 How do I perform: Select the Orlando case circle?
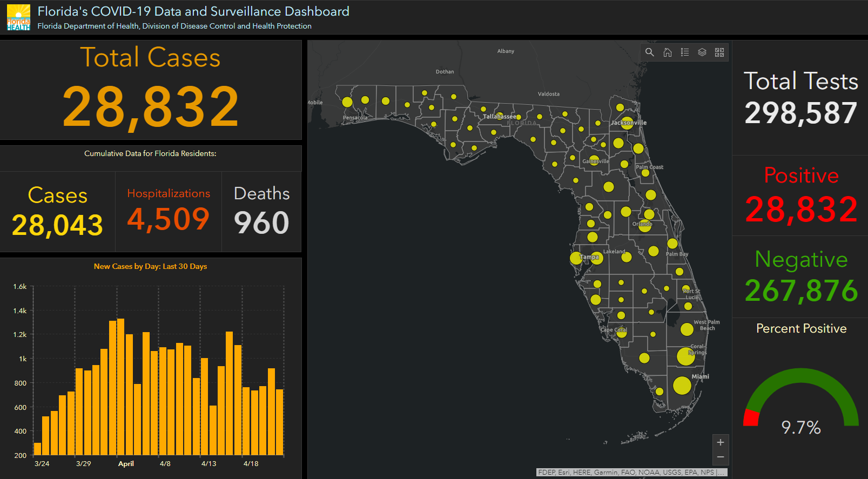[x=644, y=225]
